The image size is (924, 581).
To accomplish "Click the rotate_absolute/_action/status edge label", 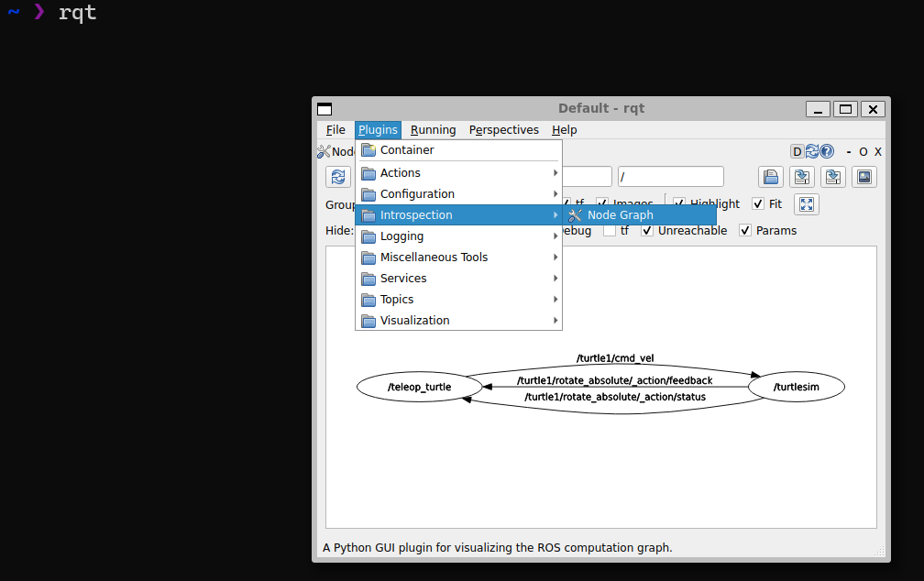I will [x=615, y=397].
